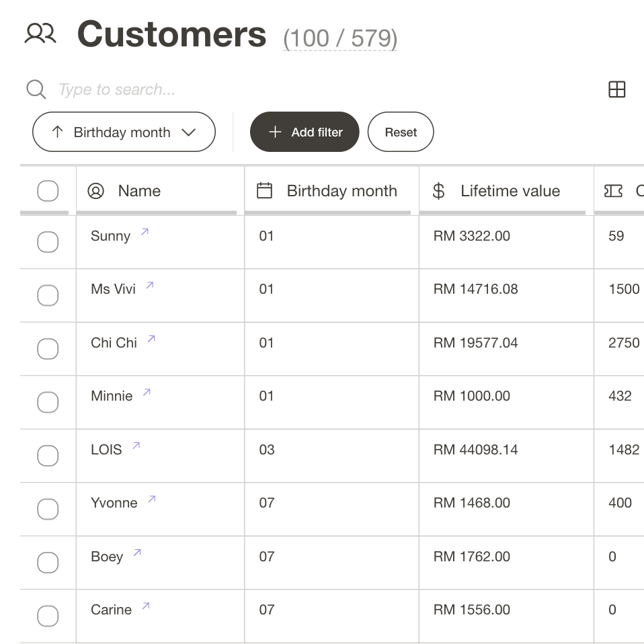Viewport: 644px width, 644px height.
Task: Open LOIS's profile arrow link
Action: pyautogui.click(x=136, y=446)
